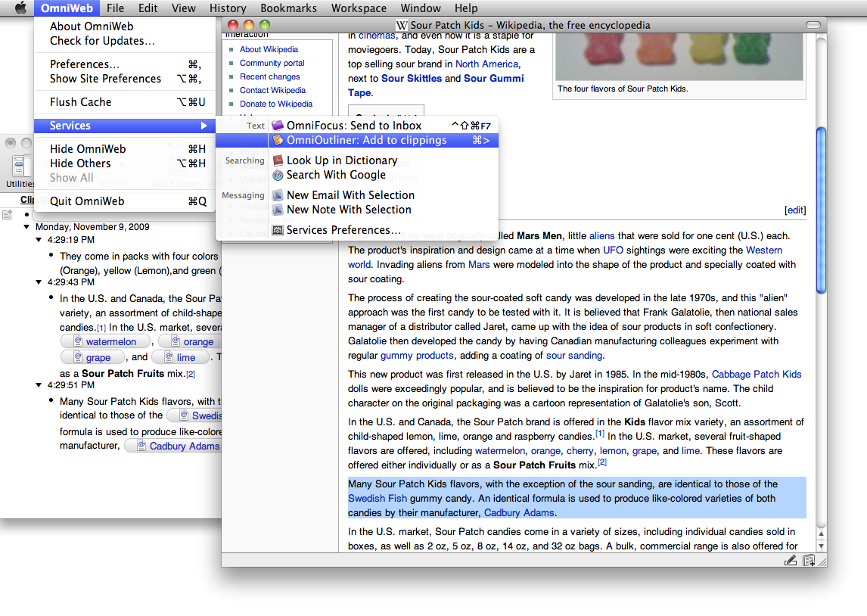Open the Apple menu
The height and width of the screenshot is (616, 867).
tap(20, 8)
